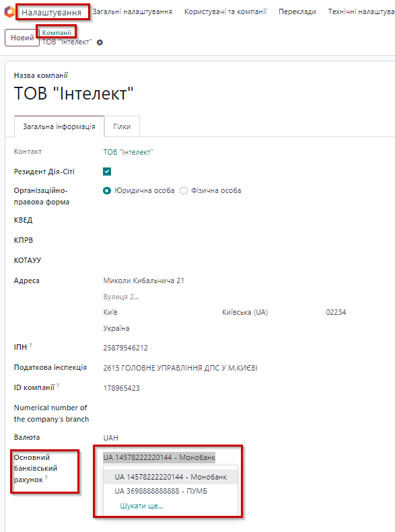
Task: Choose UA 14578222220144 - Монобанк from dropdown list
Action: tap(170, 477)
